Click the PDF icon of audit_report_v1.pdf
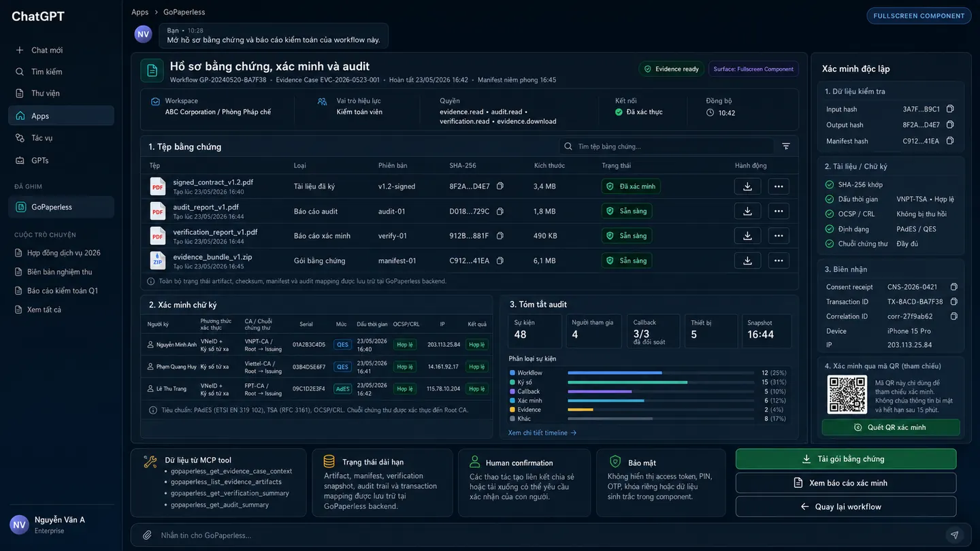 pyautogui.click(x=158, y=211)
